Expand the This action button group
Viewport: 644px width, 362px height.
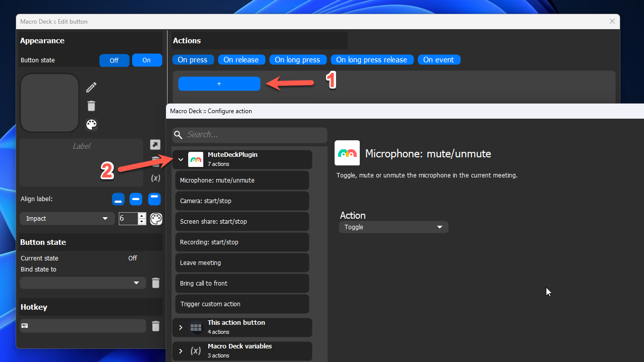[x=181, y=328]
